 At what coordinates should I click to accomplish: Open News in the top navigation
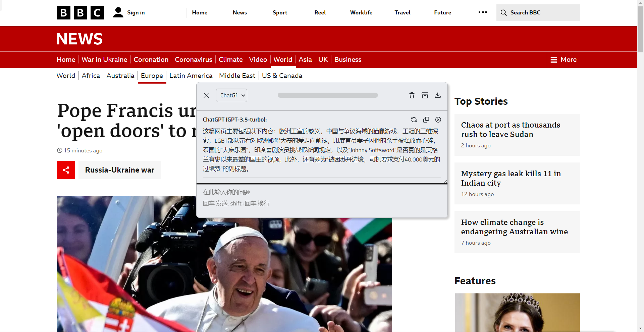coord(240,12)
